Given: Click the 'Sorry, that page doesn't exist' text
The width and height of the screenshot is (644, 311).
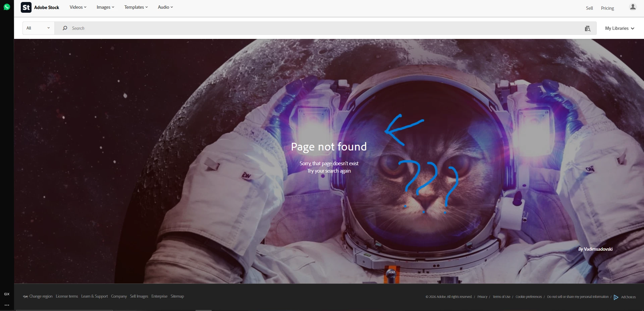Looking at the screenshot, I should point(329,163).
